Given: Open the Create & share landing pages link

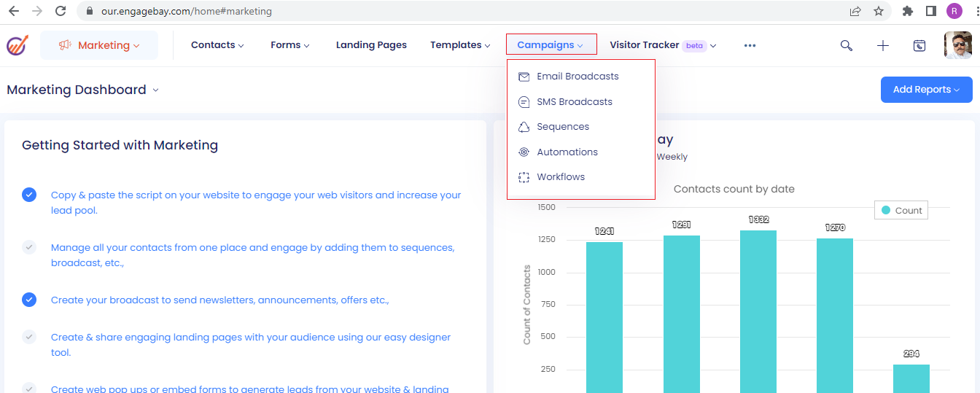Looking at the screenshot, I should [251, 345].
